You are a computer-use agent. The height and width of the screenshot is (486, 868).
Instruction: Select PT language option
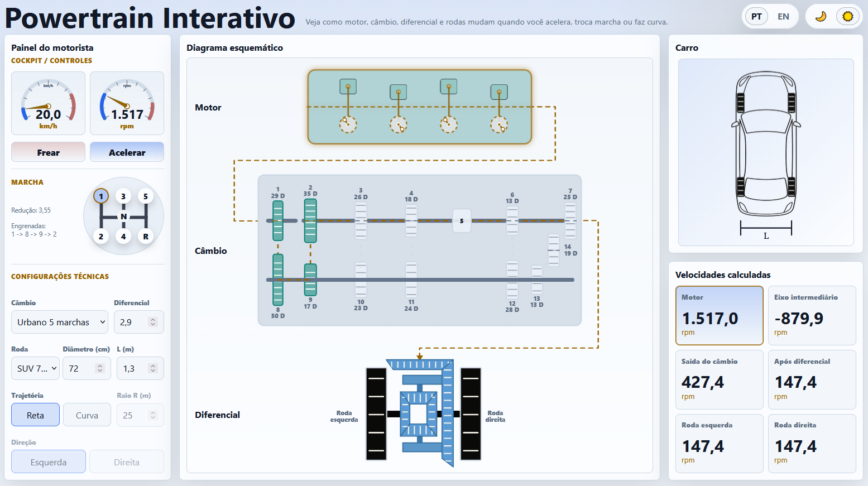tap(756, 16)
